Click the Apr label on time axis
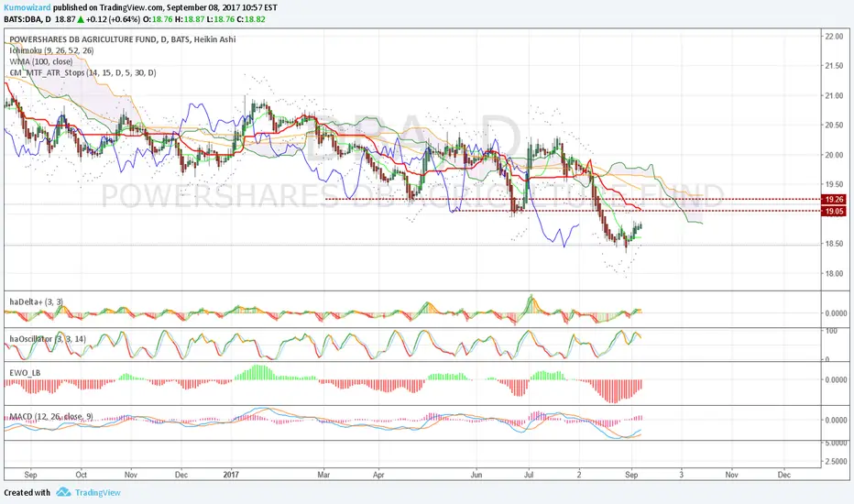Image resolution: width=854 pixels, height=504 pixels. pos(378,475)
